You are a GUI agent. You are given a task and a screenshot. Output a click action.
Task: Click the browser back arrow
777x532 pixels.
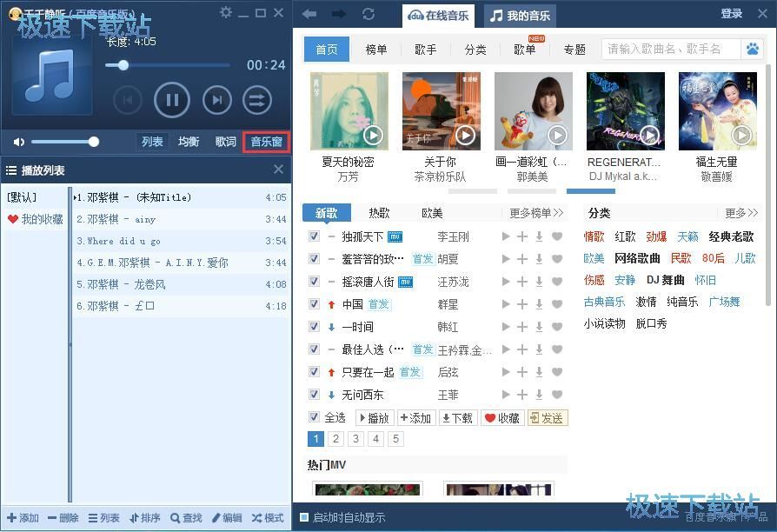309,14
